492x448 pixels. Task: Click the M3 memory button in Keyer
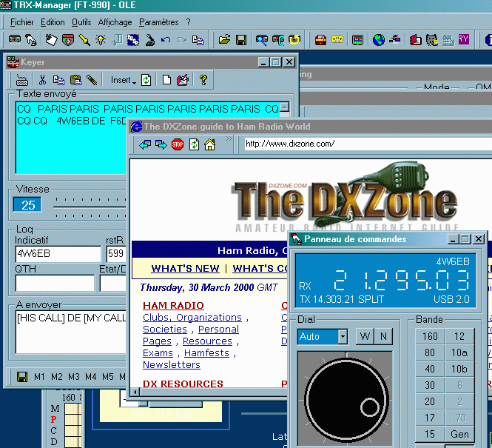click(74, 376)
